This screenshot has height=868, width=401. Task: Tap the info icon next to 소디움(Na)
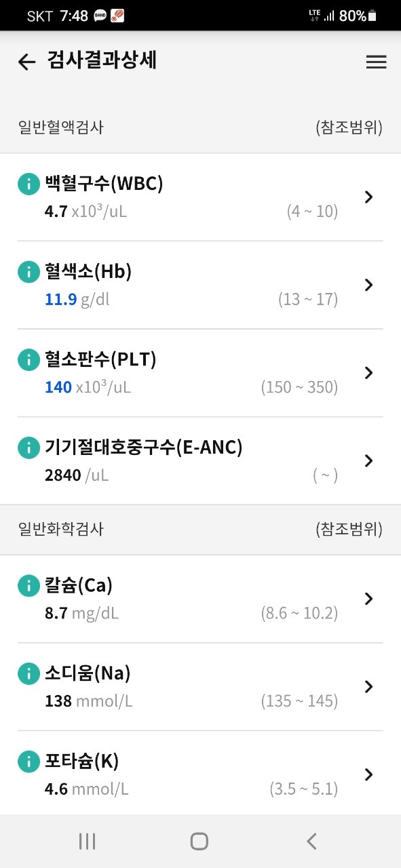[28, 673]
